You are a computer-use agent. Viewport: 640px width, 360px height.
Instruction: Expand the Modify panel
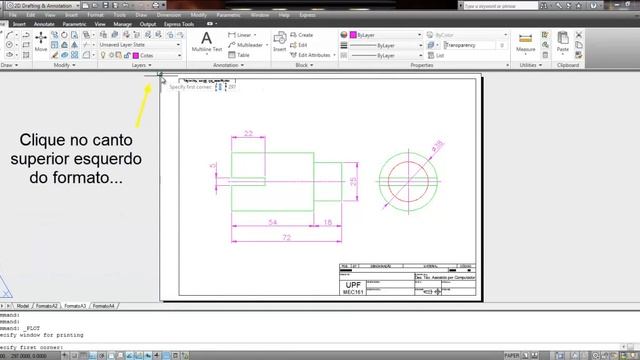tap(64, 65)
